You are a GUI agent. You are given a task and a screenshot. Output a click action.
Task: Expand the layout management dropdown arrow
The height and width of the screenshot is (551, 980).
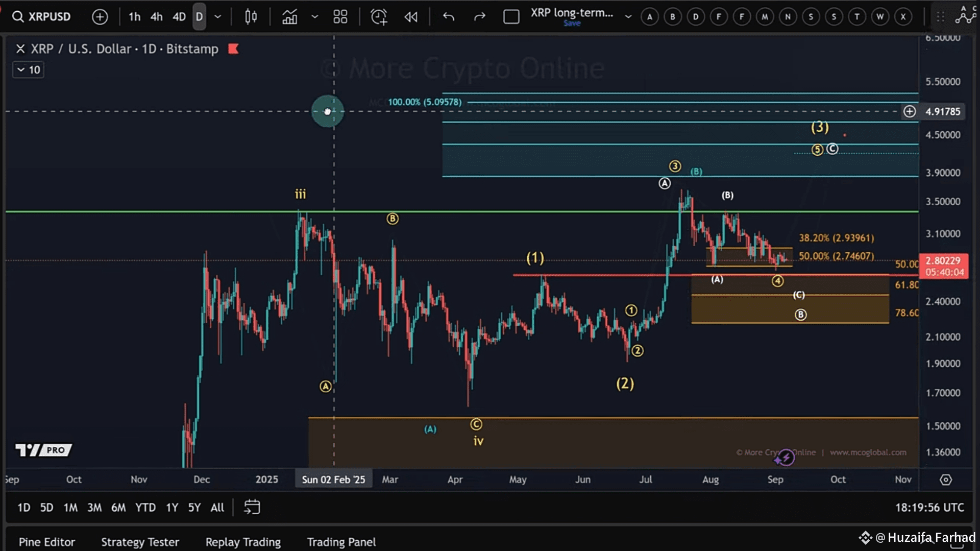click(628, 17)
